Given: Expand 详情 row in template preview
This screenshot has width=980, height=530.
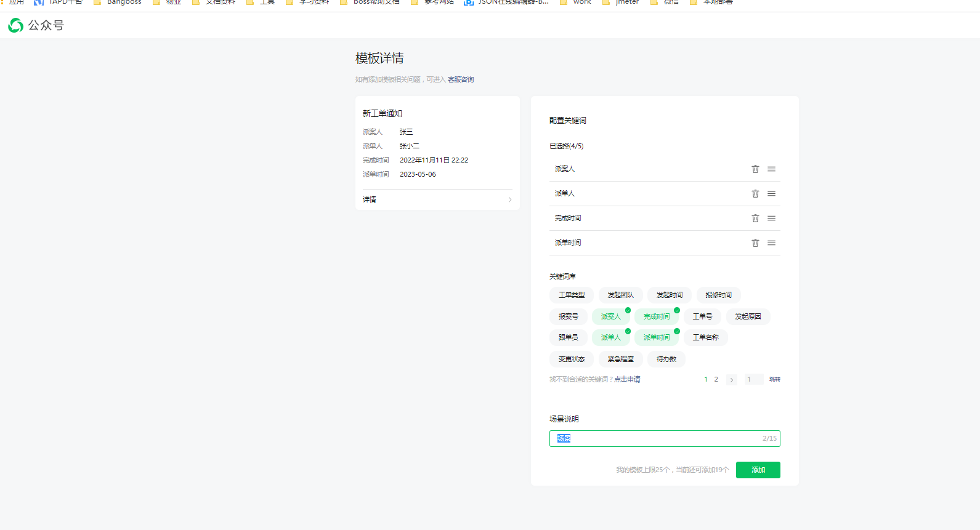Looking at the screenshot, I should pos(437,199).
